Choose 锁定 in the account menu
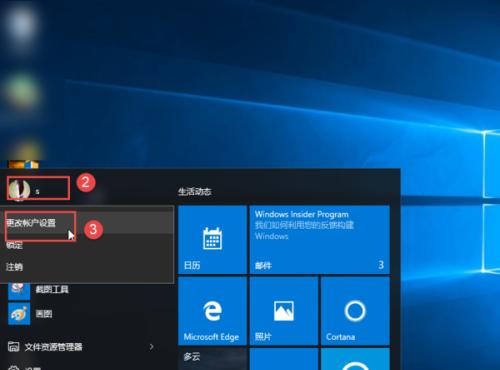Viewport: 500px width, 370px height. click(87, 245)
